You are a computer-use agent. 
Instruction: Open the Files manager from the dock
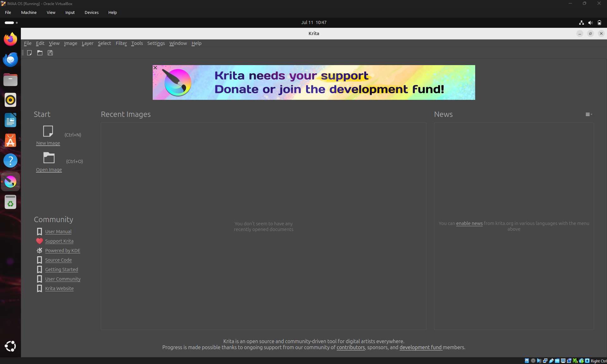coord(10,80)
